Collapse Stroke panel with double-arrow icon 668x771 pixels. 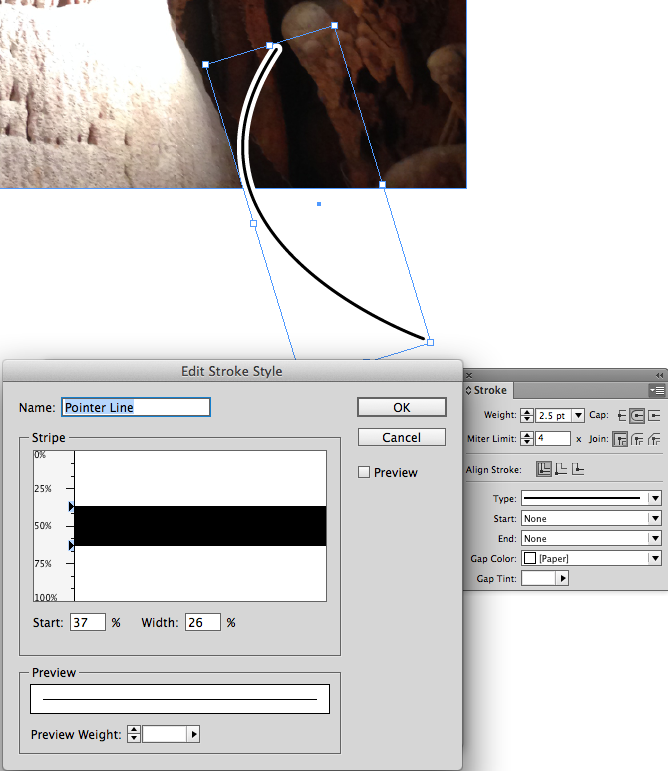click(x=659, y=375)
